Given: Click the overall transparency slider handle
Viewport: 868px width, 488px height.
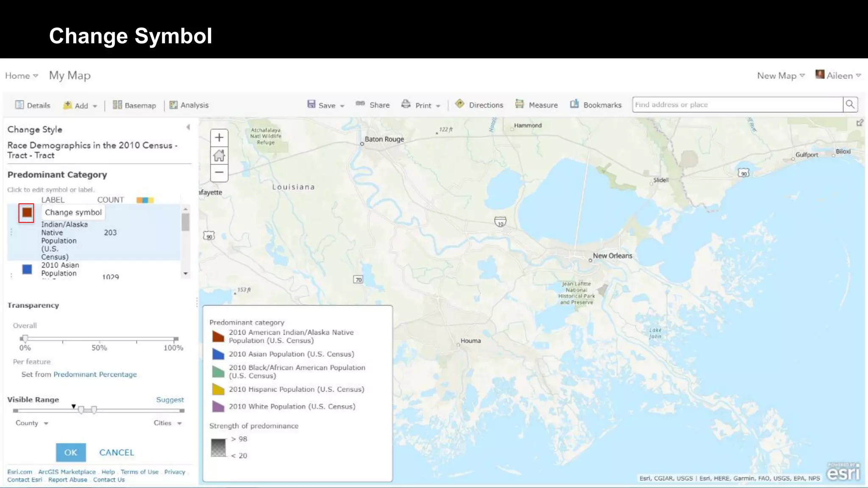Looking at the screenshot, I should tap(25, 338).
